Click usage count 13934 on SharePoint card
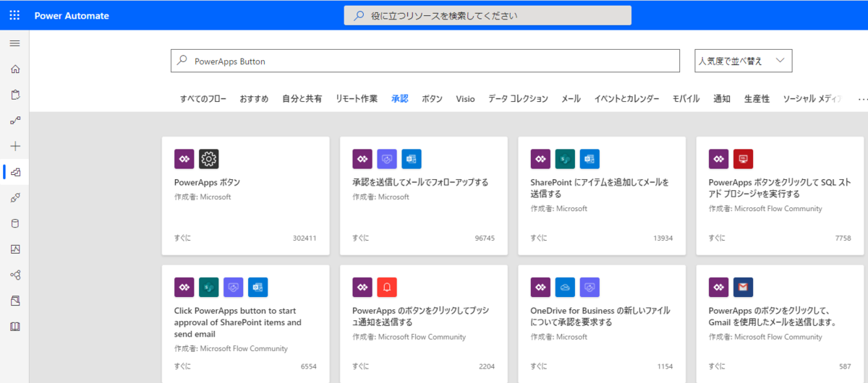 663,238
